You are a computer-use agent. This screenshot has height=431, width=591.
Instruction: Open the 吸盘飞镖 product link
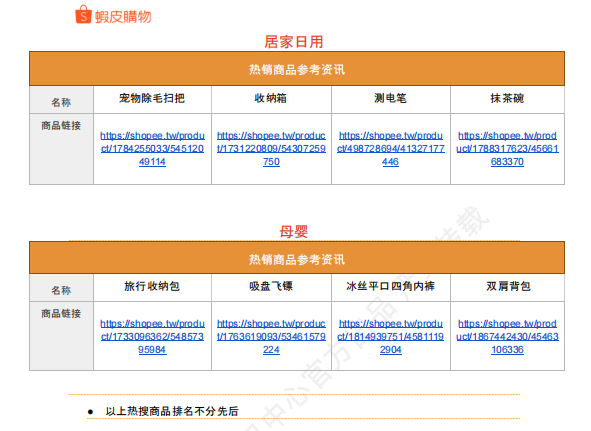tap(271, 337)
